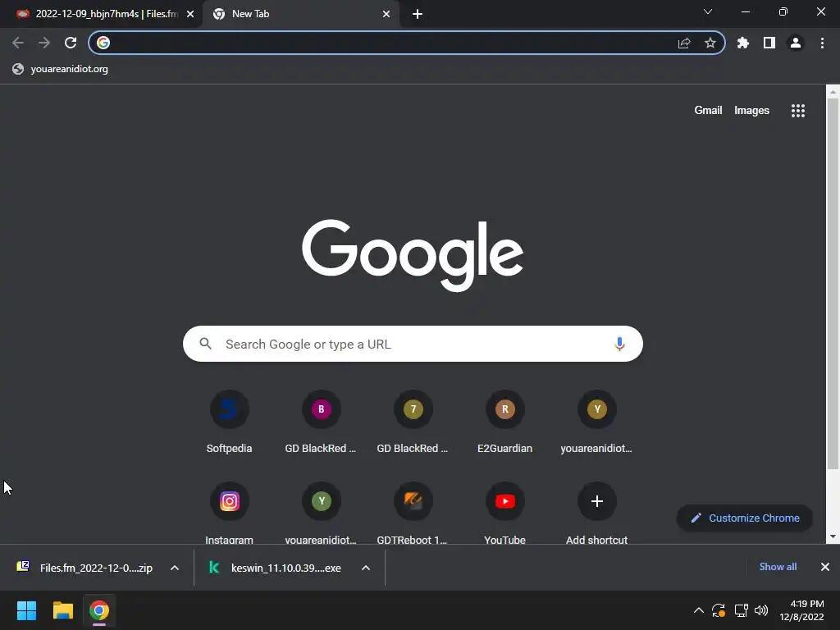Open GD BlackRed shortcut with 7 icon
Image resolution: width=840 pixels, height=630 pixels.
click(413, 422)
